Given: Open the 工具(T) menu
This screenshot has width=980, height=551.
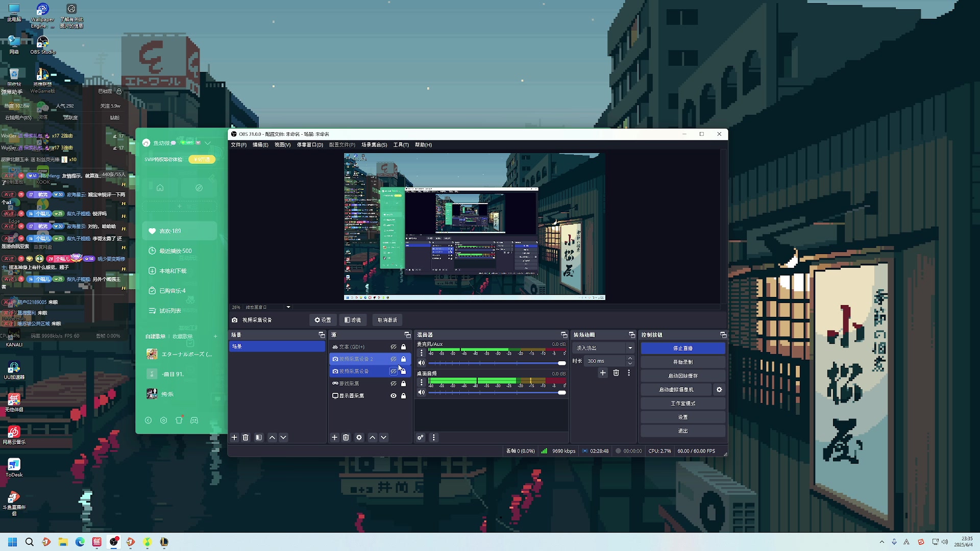Looking at the screenshot, I should click(x=401, y=145).
